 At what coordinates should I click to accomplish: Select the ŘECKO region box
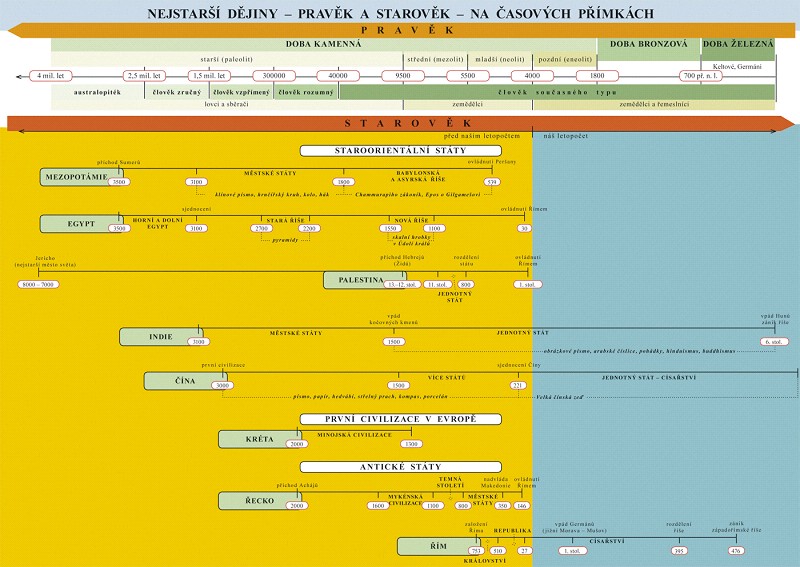click(x=260, y=501)
